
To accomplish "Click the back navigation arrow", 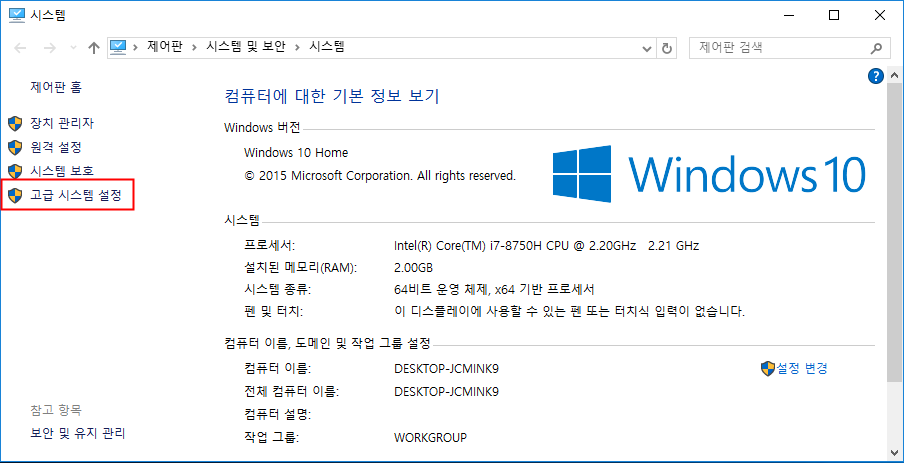I will pos(20,48).
